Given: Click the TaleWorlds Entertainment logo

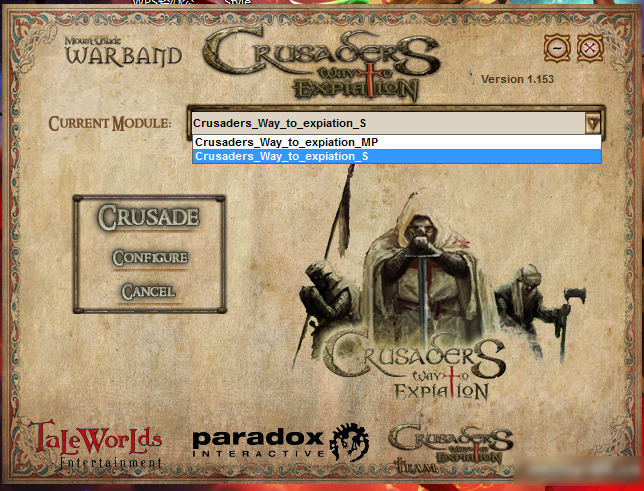Looking at the screenshot, I should 97,445.
